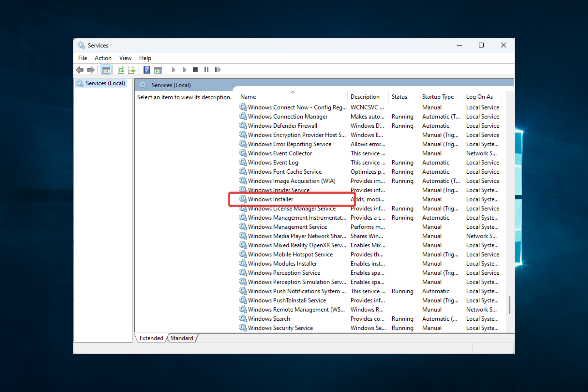This screenshot has height=392, width=588.
Task: Click gear icon beside Windows Security Service
Action: [x=243, y=328]
